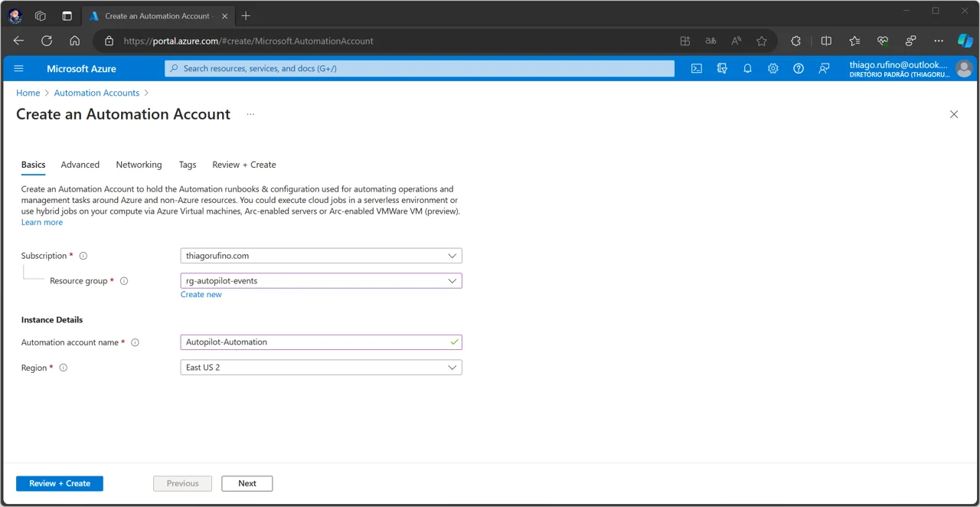Click the blue Review + Create button
The width and height of the screenshot is (980, 507).
(60, 483)
